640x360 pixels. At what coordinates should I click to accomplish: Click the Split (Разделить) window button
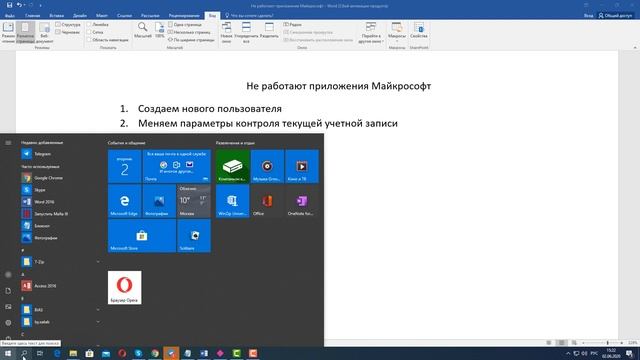click(269, 31)
